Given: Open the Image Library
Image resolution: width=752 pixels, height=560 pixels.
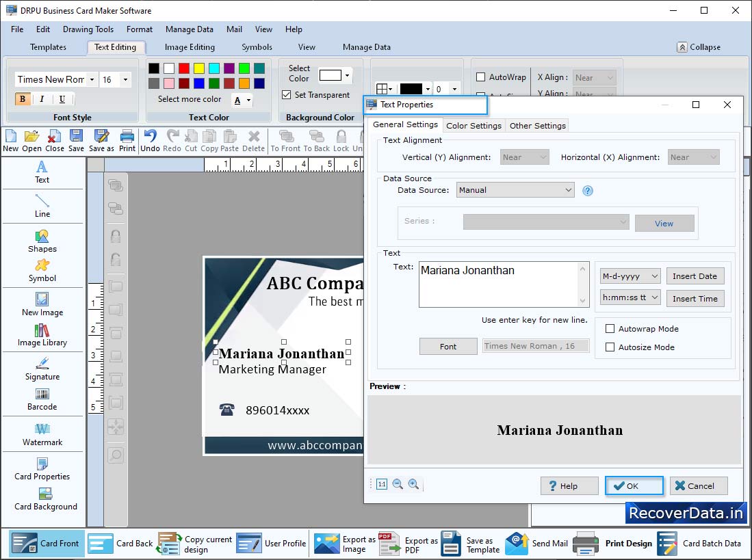Looking at the screenshot, I should click(42, 335).
